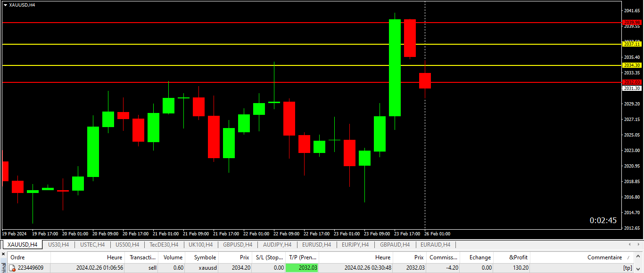The height and width of the screenshot is (273, 644).
Task: Switch to the UK100,H4 chart tab
Action: pyautogui.click(x=200, y=245)
